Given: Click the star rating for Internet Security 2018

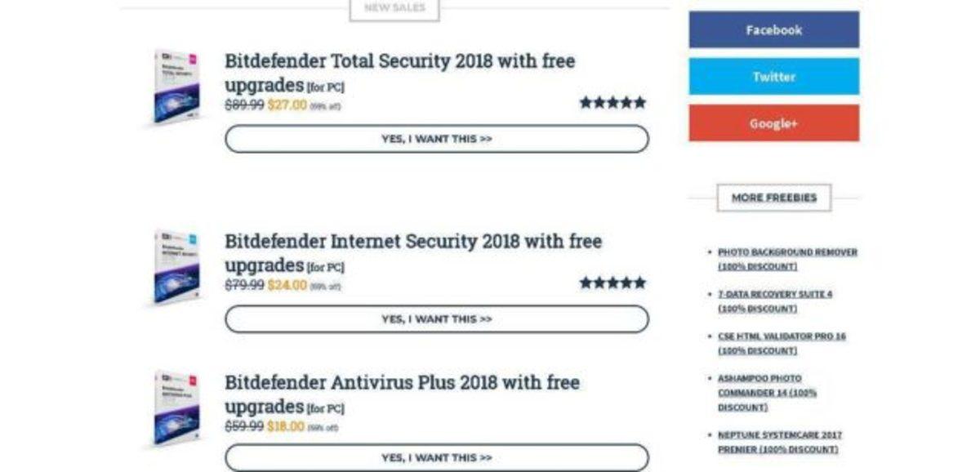Looking at the screenshot, I should pyautogui.click(x=611, y=283).
